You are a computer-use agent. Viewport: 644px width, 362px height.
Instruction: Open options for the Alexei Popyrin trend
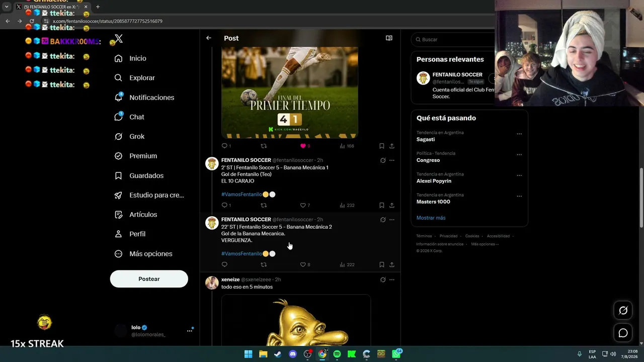coord(519,175)
